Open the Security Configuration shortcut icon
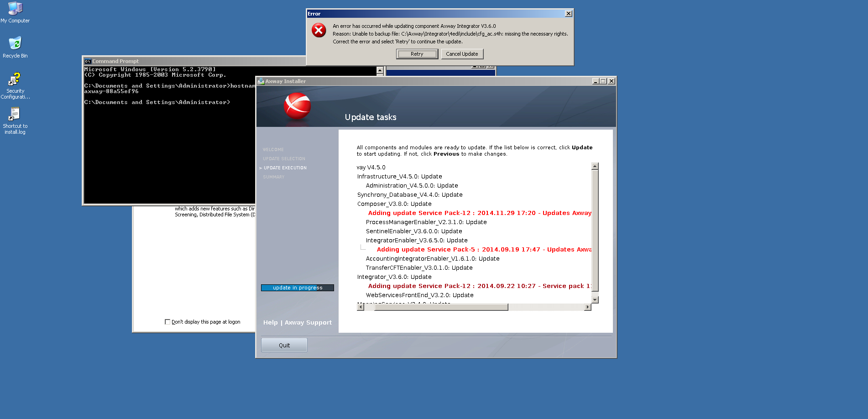Viewport: 868px width, 419px height. [15, 79]
